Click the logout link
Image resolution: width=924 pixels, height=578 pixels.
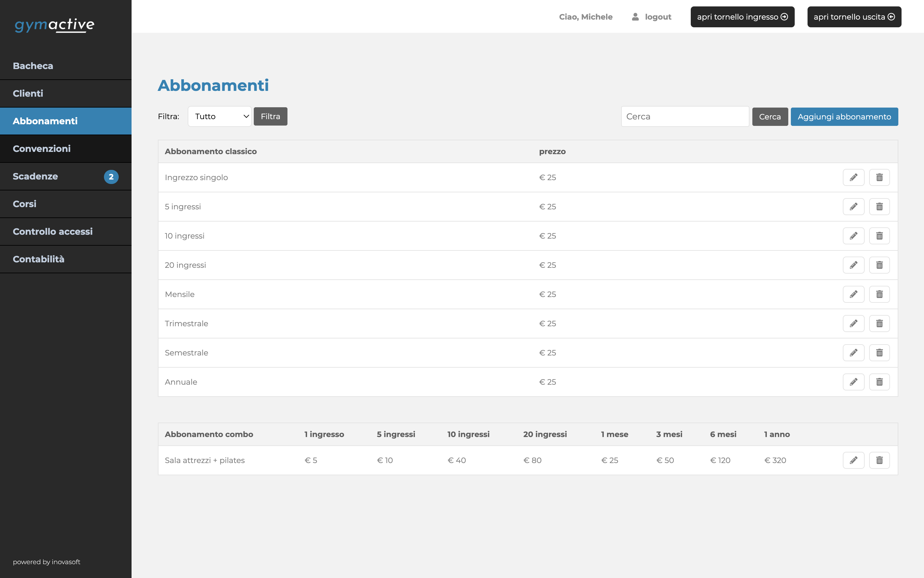click(x=651, y=17)
